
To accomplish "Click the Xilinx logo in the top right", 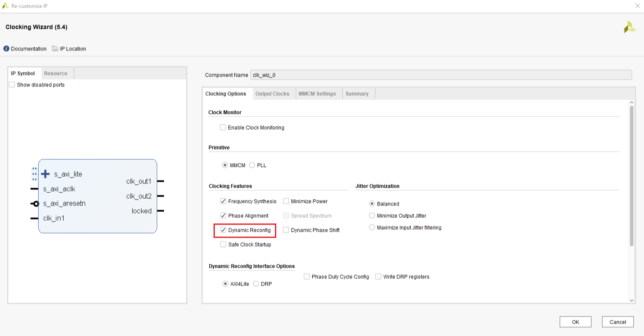I will coord(630,26).
